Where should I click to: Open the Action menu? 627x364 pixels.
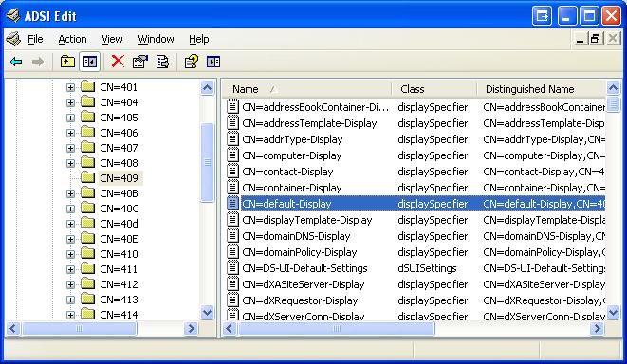coord(72,39)
